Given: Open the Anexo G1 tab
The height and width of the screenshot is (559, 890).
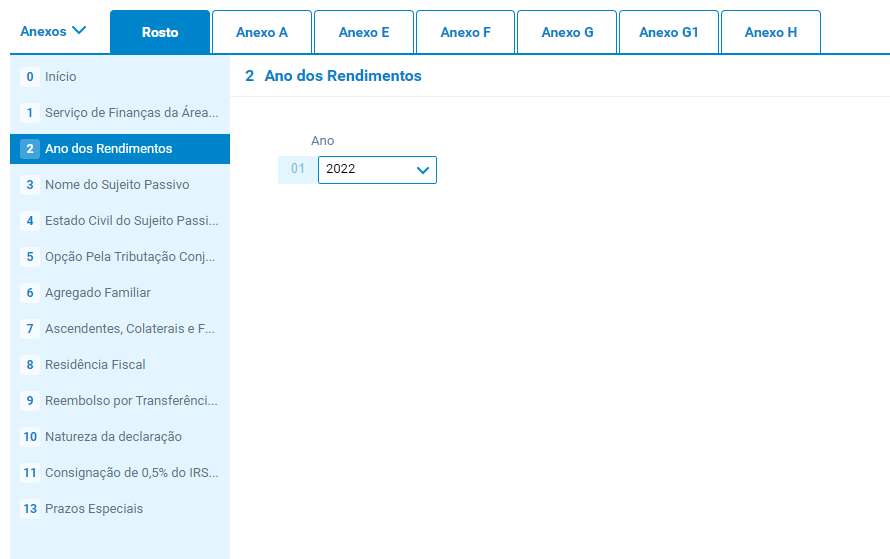Looking at the screenshot, I should 669,32.
